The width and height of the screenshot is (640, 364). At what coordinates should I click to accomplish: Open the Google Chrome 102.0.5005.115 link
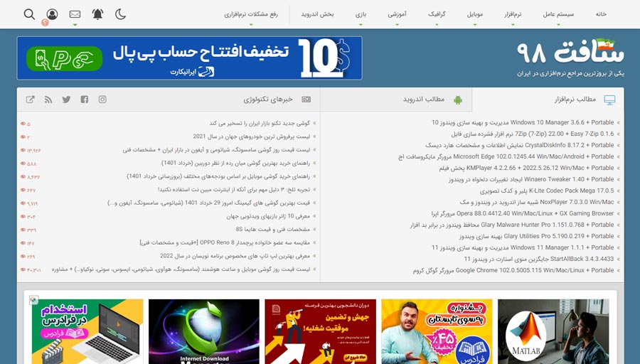[x=513, y=271]
